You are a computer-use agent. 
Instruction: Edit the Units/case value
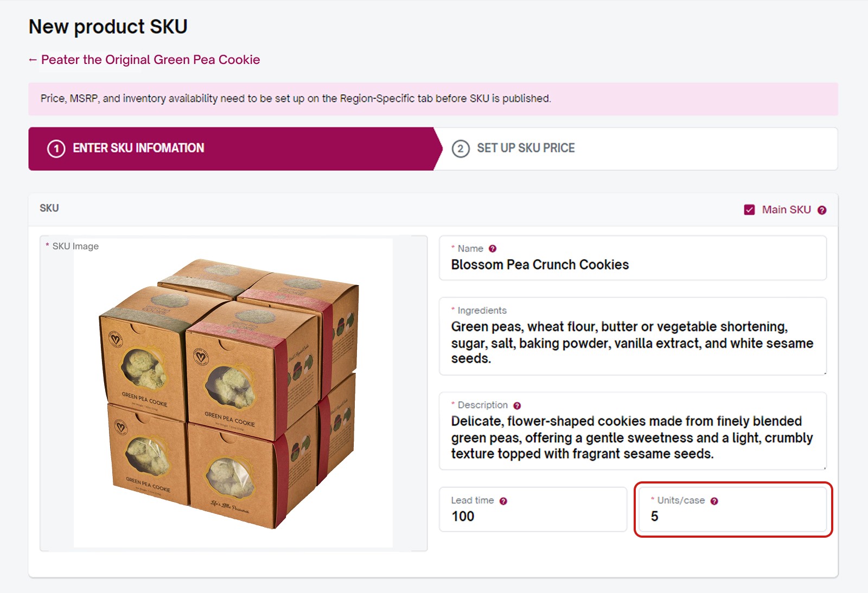[x=732, y=517]
